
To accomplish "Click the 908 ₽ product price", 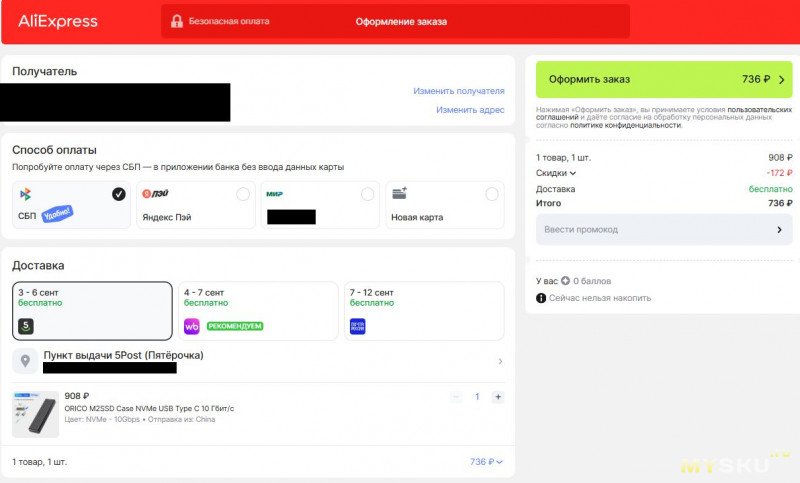I will click(77, 396).
